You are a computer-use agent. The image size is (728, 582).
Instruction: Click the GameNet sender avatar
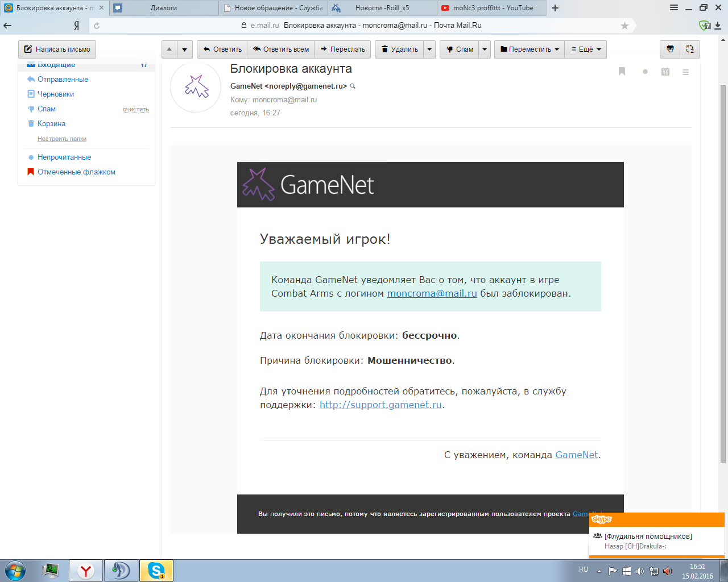pos(196,87)
